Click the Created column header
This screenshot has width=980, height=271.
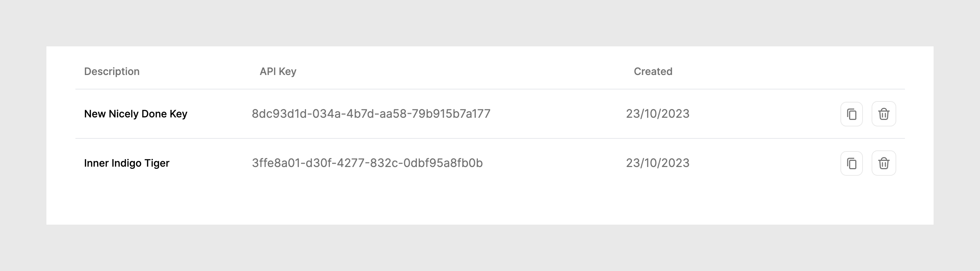pyautogui.click(x=653, y=71)
